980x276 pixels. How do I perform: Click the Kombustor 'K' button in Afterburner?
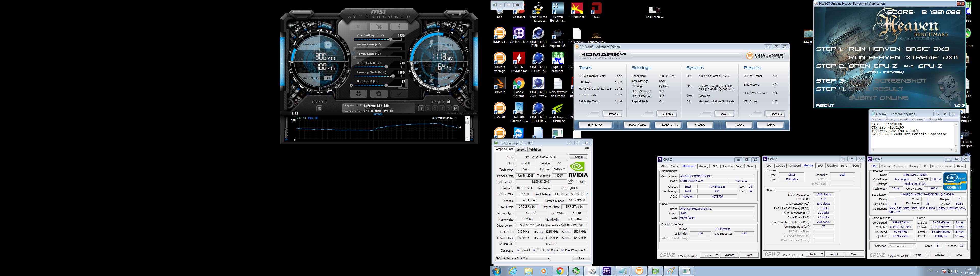coord(358,27)
